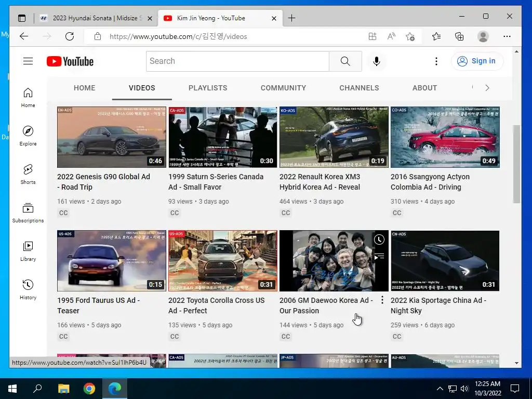Show more channel tabs with right chevron
The image size is (532, 399).
click(487, 88)
